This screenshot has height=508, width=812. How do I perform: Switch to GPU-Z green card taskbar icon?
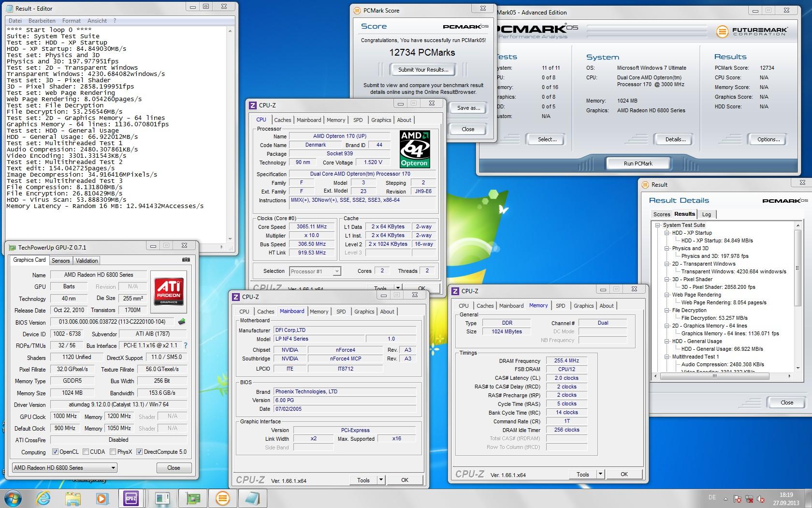click(193, 498)
